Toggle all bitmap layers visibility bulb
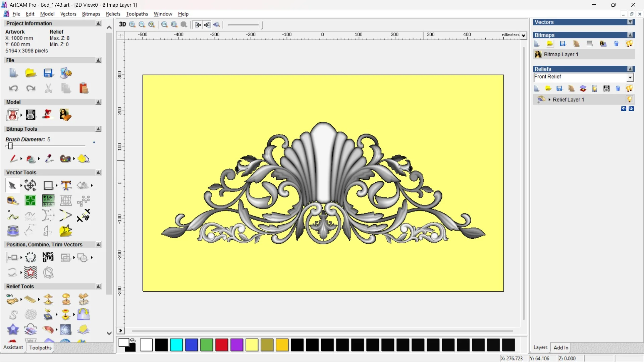 [x=629, y=44]
